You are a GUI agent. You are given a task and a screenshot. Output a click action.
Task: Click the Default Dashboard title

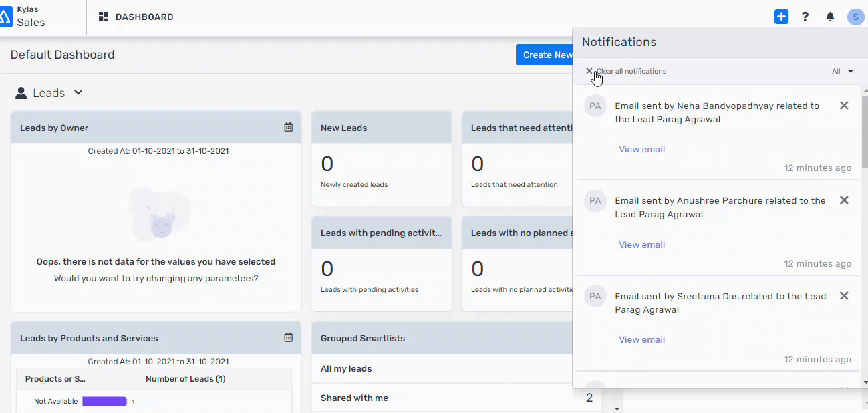pyautogui.click(x=63, y=55)
